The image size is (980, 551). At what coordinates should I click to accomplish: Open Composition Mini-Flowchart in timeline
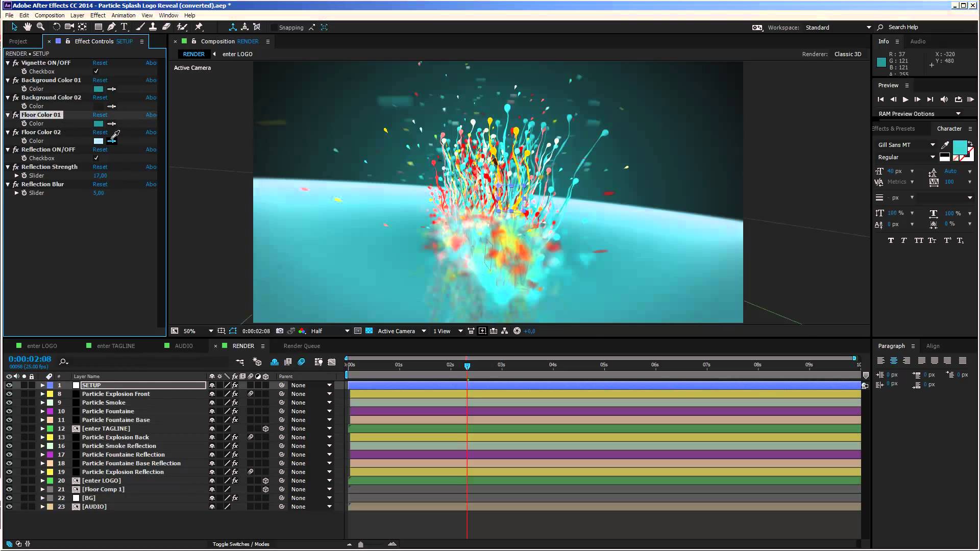coord(240,362)
